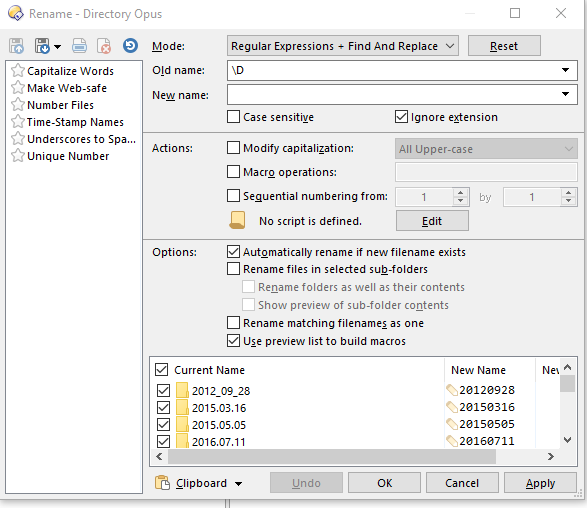Viewport: 587px width, 508px height.
Task: Click the star beside Capitalize Words preset
Action: pyautogui.click(x=18, y=71)
